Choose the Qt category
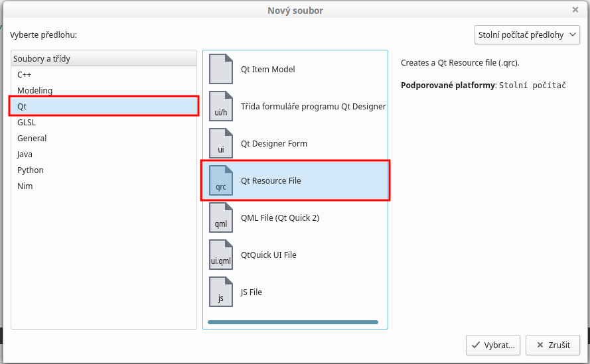Screen dimensions: 590x364 click(x=104, y=106)
